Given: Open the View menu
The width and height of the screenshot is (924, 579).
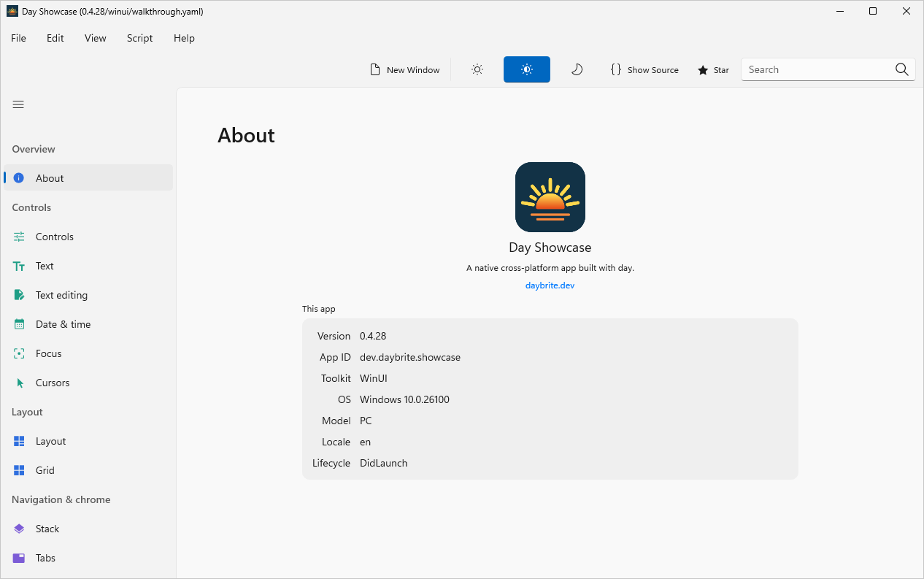Looking at the screenshot, I should tap(96, 38).
